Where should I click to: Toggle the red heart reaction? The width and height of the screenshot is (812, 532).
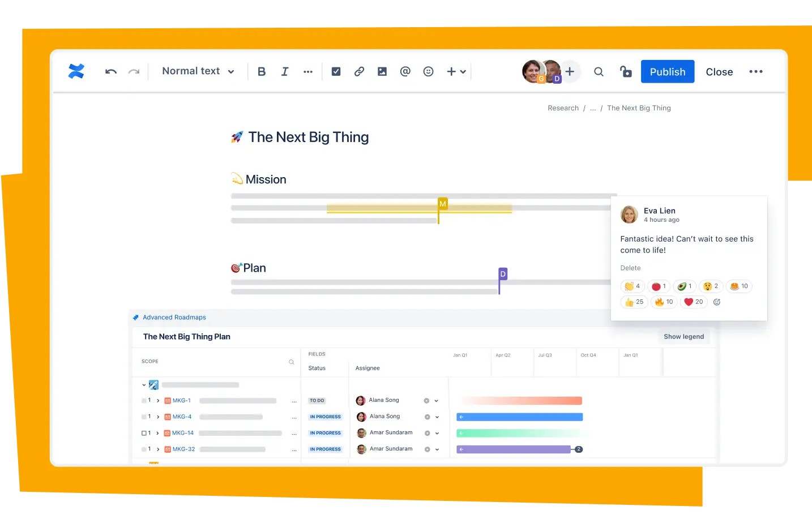point(694,302)
